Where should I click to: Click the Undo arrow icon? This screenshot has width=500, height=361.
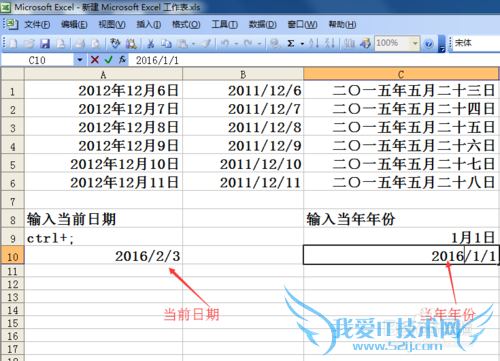[x=225, y=43]
